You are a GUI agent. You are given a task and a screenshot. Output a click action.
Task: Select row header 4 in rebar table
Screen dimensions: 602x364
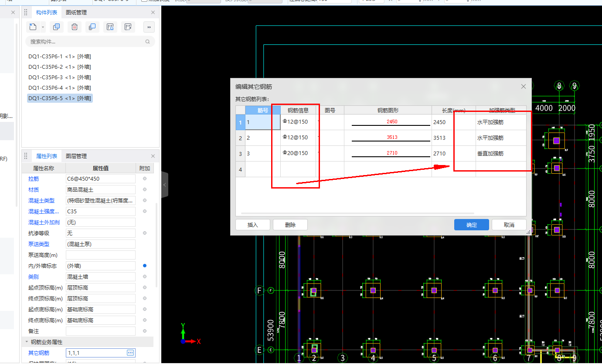[240, 169]
